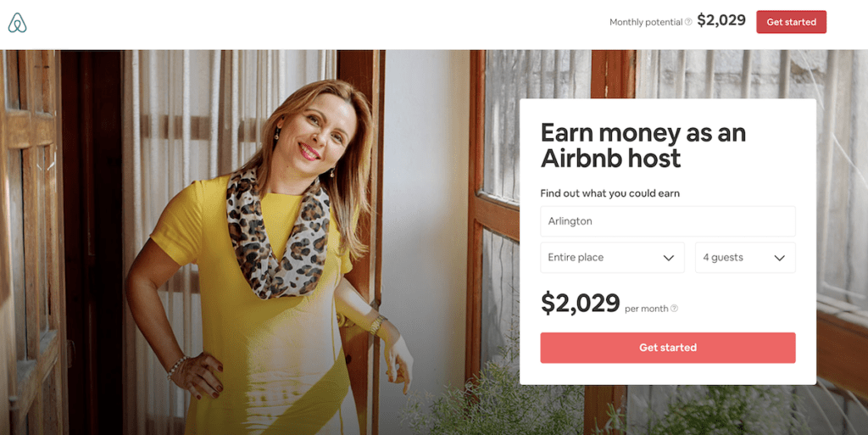Click the Earn money as an Airbnb host heading
868x435 pixels.
(643, 145)
